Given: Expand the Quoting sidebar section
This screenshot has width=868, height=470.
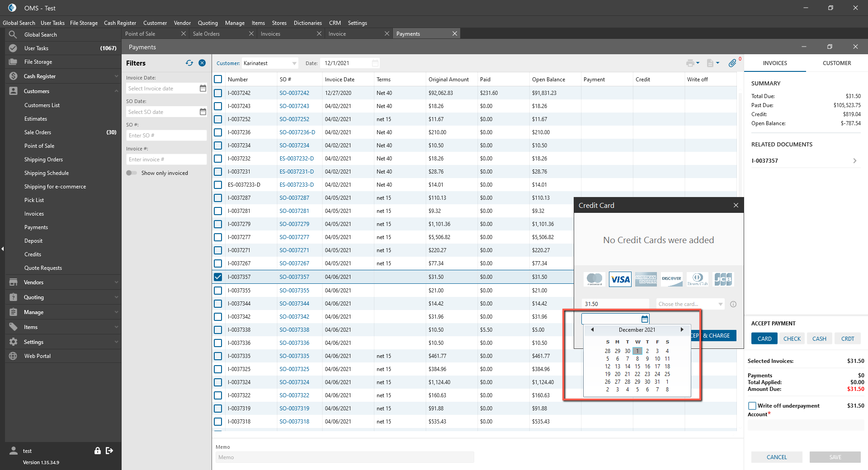Looking at the screenshot, I should [116, 297].
